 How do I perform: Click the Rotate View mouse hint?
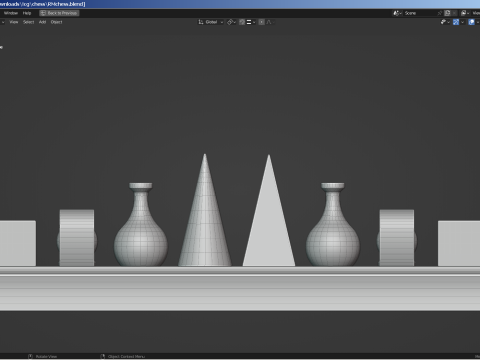coord(43,356)
